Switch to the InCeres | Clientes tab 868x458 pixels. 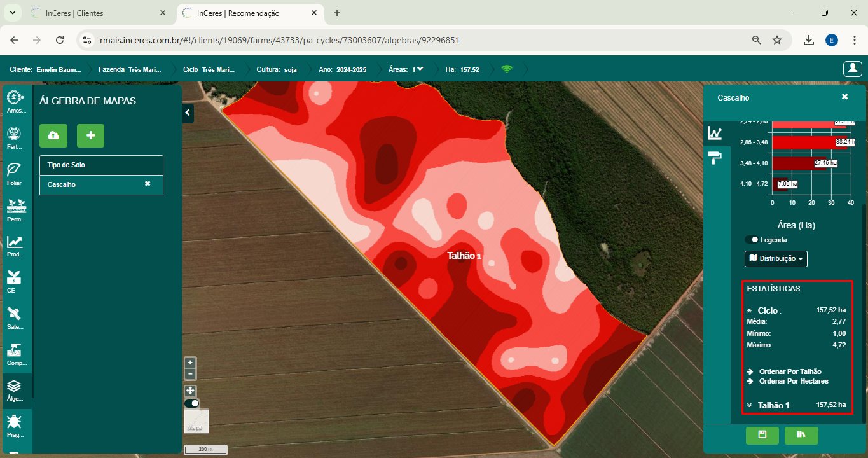(x=95, y=13)
